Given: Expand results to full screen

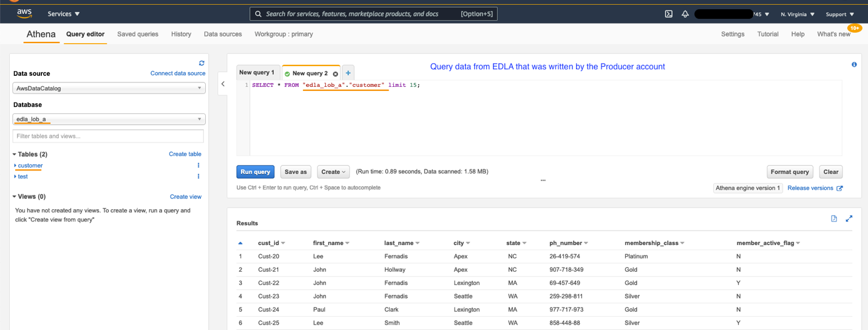Looking at the screenshot, I should 849,219.
